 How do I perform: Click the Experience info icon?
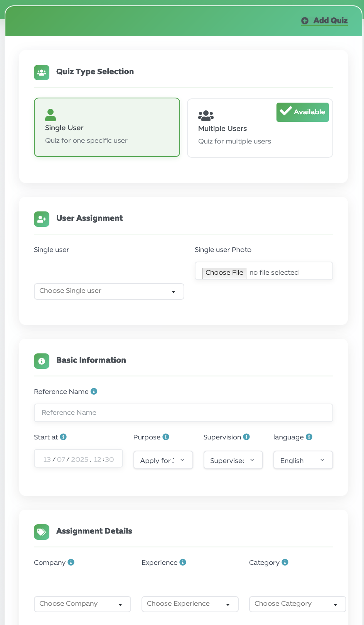click(x=183, y=562)
